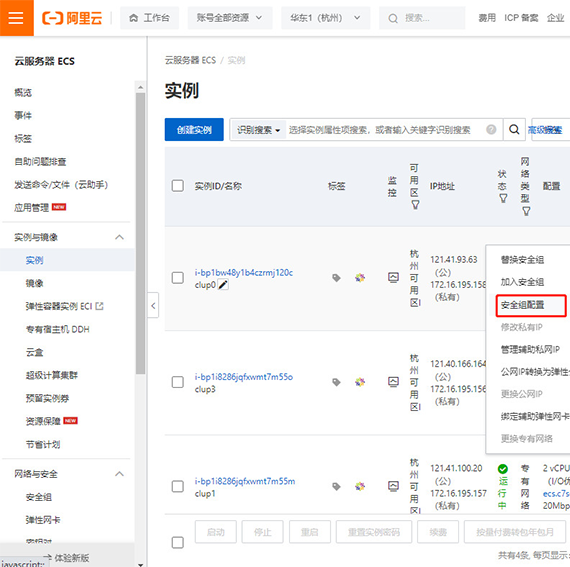Open 识别搜索 dropdown
This screenshot has width=570, height=567.
pos(258,130)
